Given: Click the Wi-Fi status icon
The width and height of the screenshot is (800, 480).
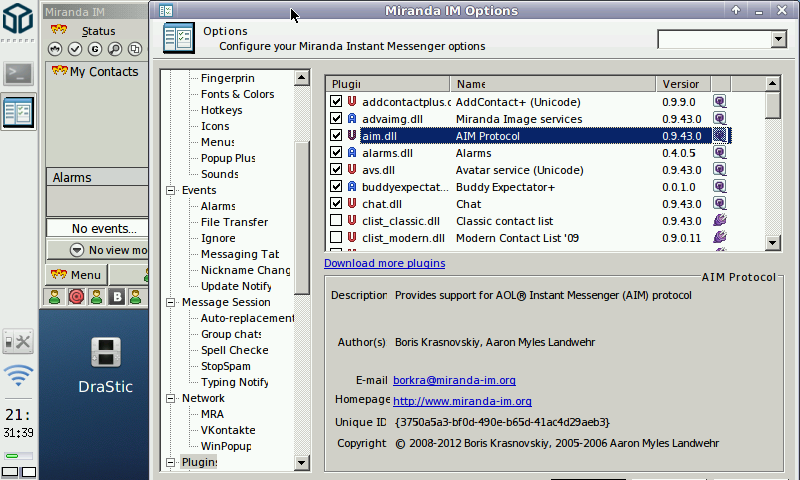Looking at the screenshot, I should click(x=18, y=376).
